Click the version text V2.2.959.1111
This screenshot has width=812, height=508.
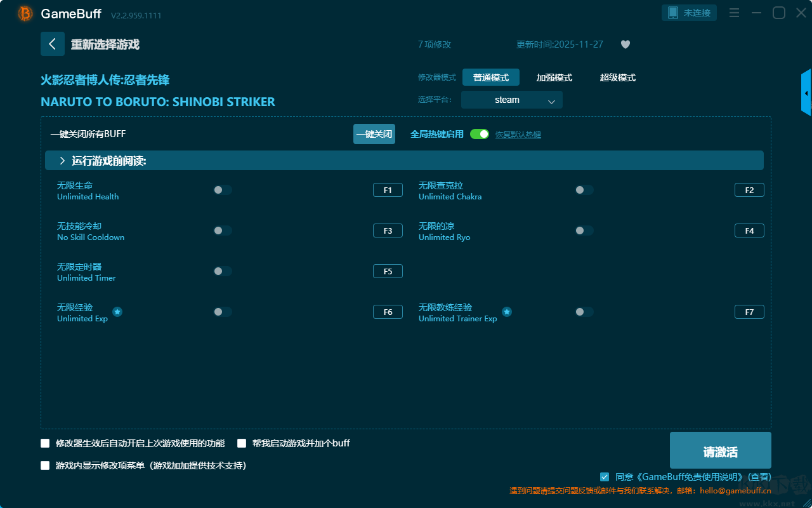coord(136,15)
